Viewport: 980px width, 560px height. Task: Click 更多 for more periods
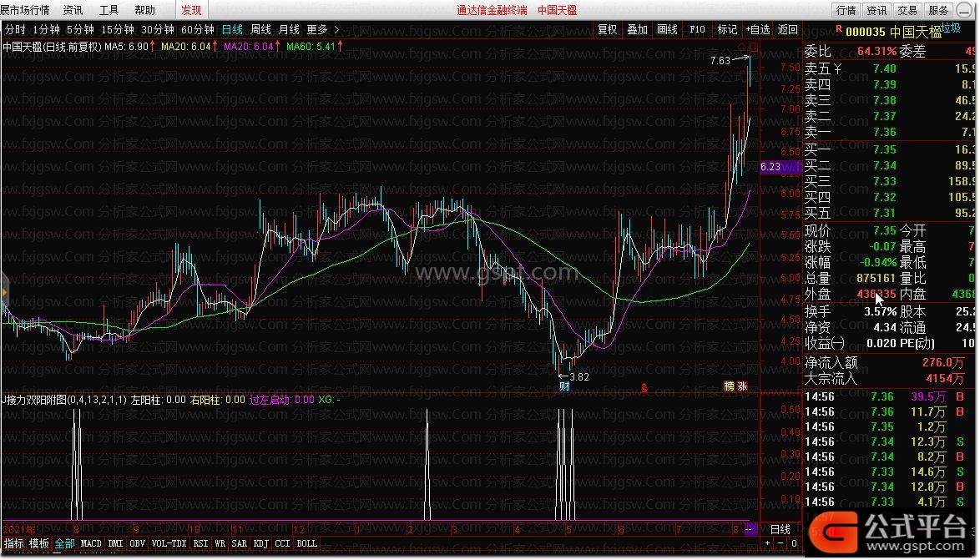(x=317, y=29)
